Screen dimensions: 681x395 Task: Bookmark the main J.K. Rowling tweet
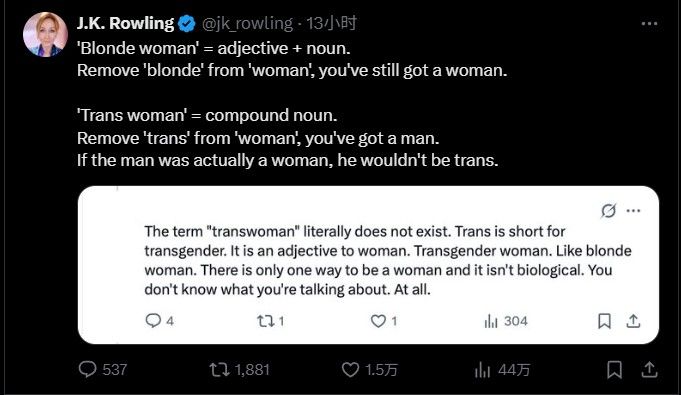(x=614, y=370)
